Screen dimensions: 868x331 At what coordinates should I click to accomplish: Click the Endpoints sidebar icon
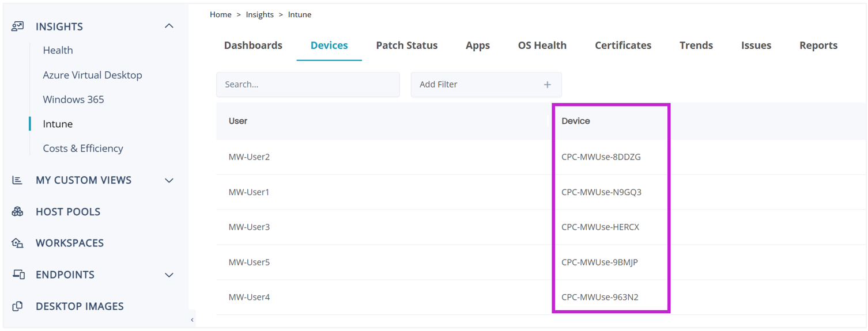coord(18,275)
